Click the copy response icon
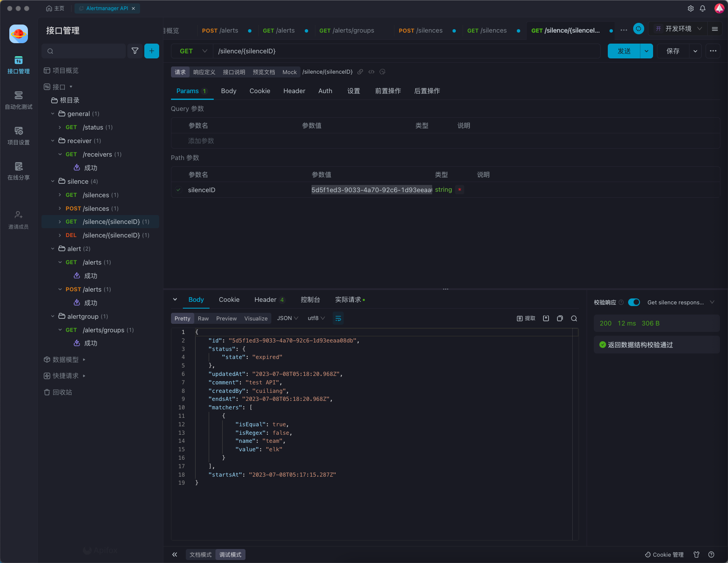This screenshot has width=728, height=563. tap(560, 318)
